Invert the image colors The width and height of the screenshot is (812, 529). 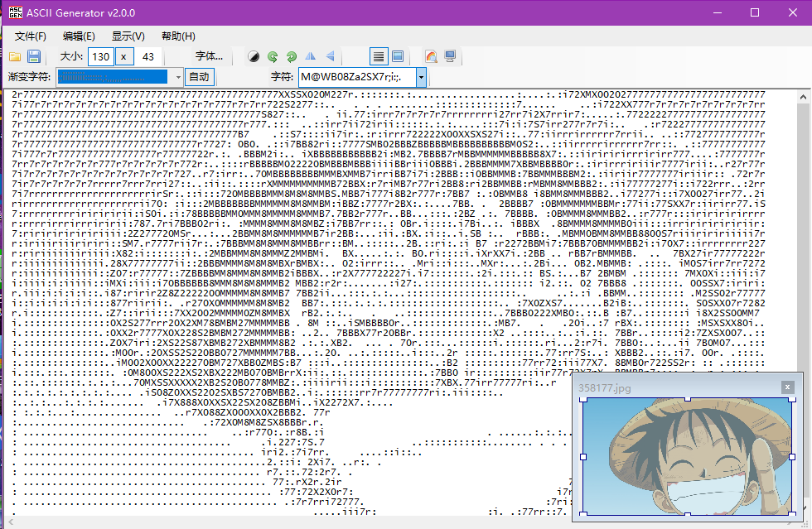(x=253, y=56)
